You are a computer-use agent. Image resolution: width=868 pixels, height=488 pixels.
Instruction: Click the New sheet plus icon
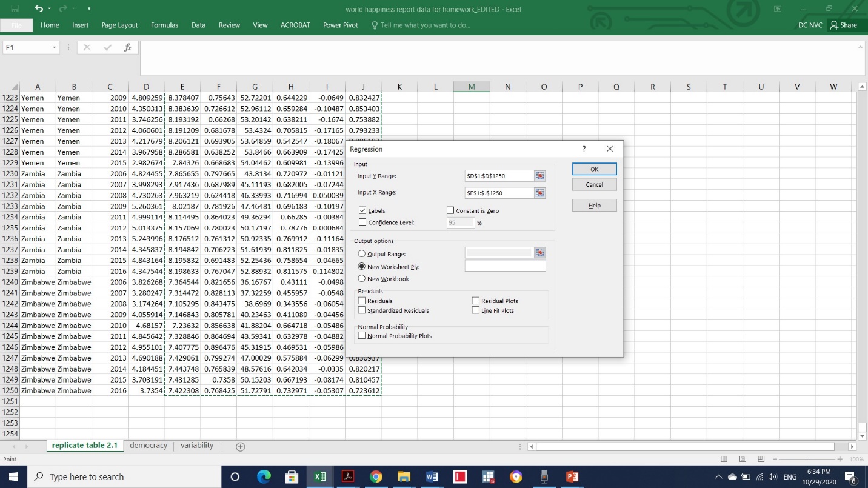[240, 447]
